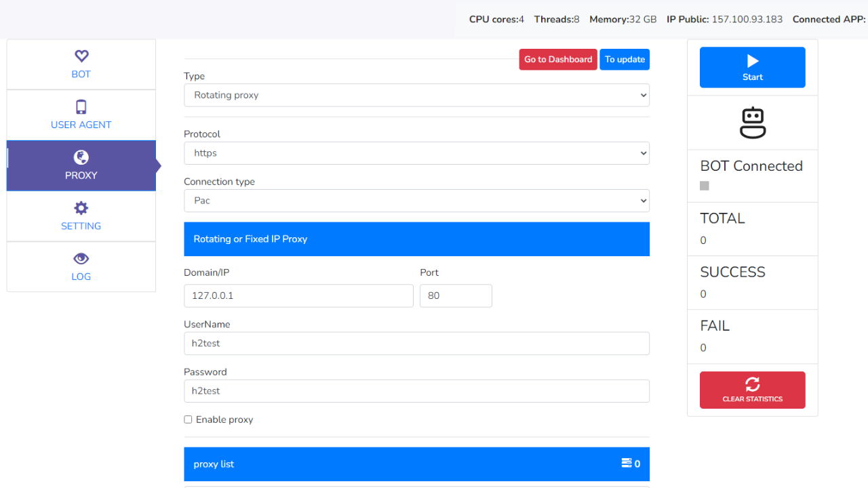Click the heart icon above BOT
Image resolution: width=868 pixels, height=488 pixels.
81,56
